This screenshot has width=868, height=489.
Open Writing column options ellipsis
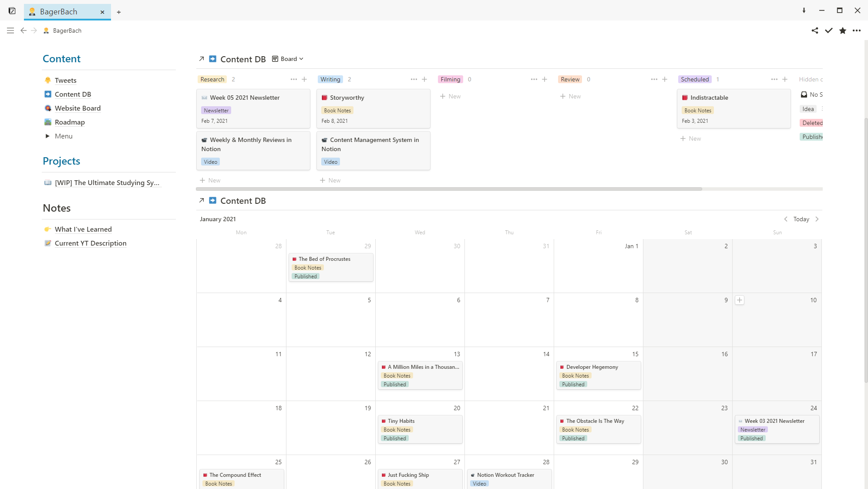coord(414,79)
